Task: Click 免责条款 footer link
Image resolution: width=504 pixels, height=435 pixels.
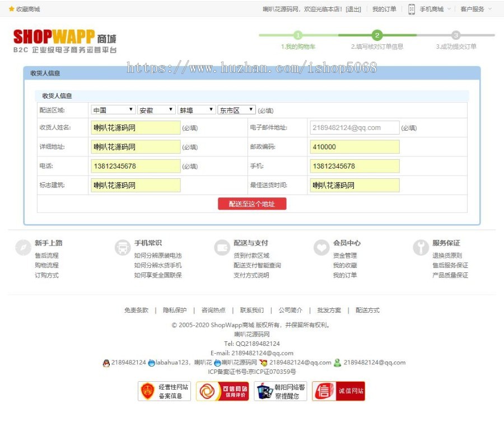Action: point(136,310)
